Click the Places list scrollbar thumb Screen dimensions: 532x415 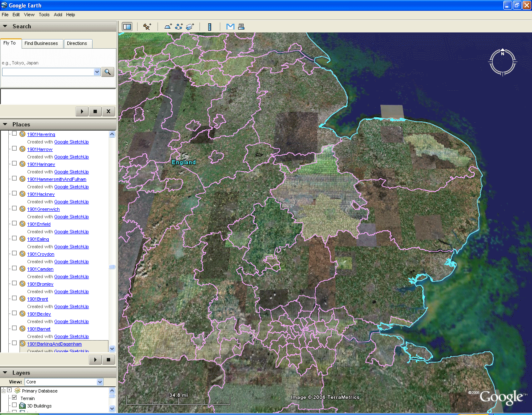112,267
